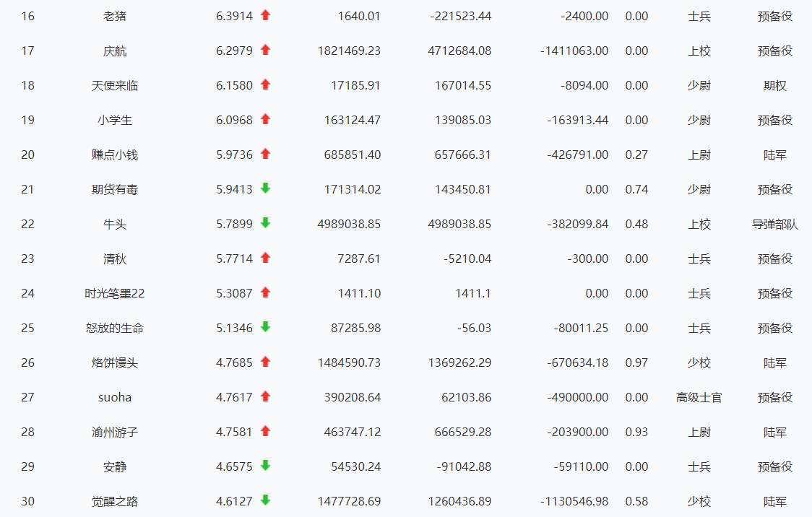The height and width of the screenshot is (517, 812).
Task: Select rank number 30 cell
Action: click(x=27, y=501)
